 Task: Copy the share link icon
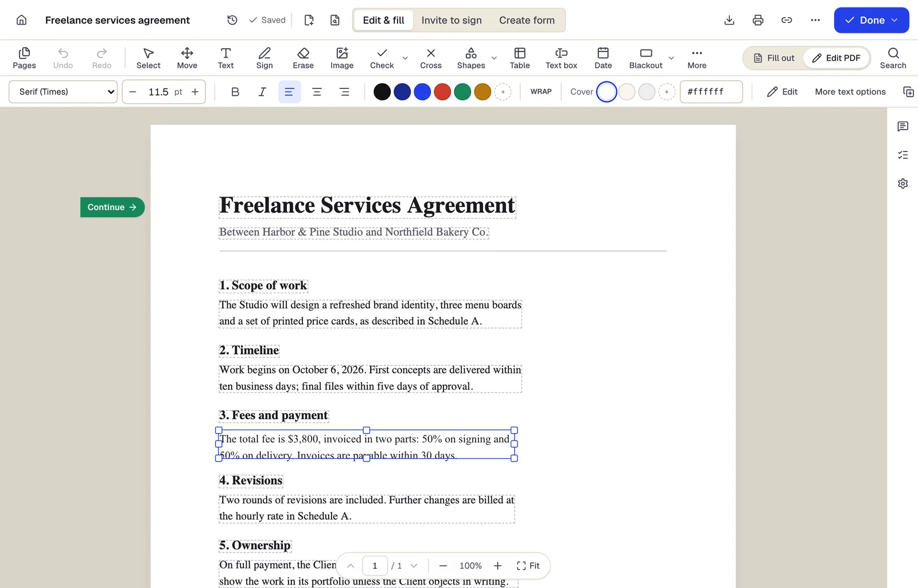(787, 20)
